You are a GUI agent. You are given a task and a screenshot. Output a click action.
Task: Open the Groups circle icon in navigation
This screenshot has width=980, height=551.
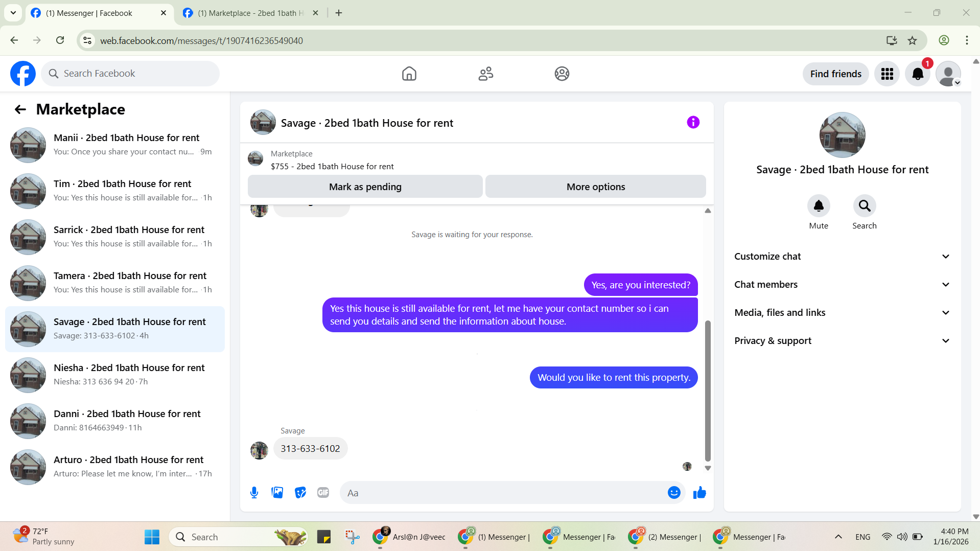(562, 74)
